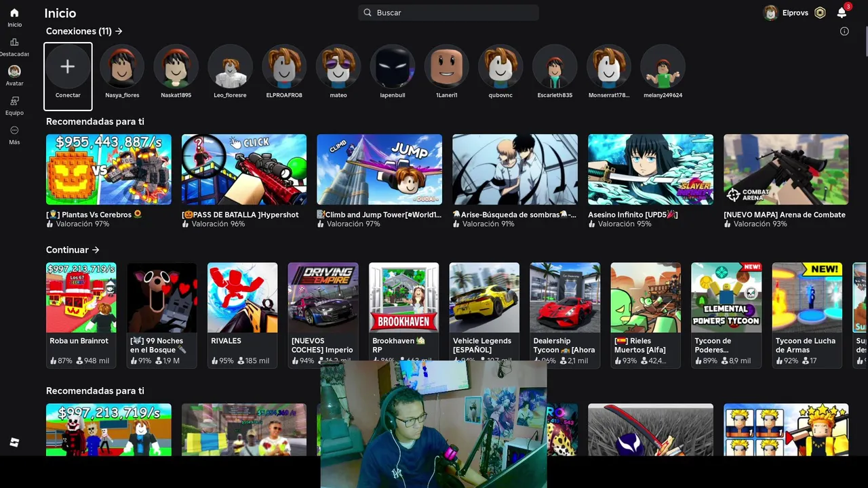
Task: Open Hypershot game thumbnail
Action: [244, 169]
